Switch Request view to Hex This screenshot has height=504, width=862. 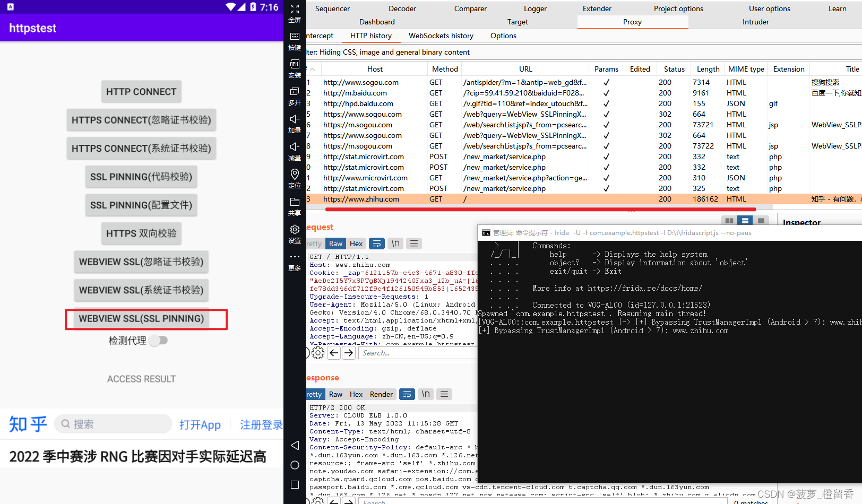pos(356,244)
